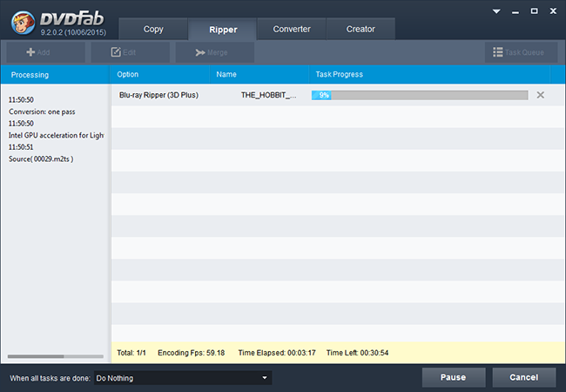The width and height of the screenshot is (566, 392).
Task: Switch to the Copy tab
Action: point(153,29)
